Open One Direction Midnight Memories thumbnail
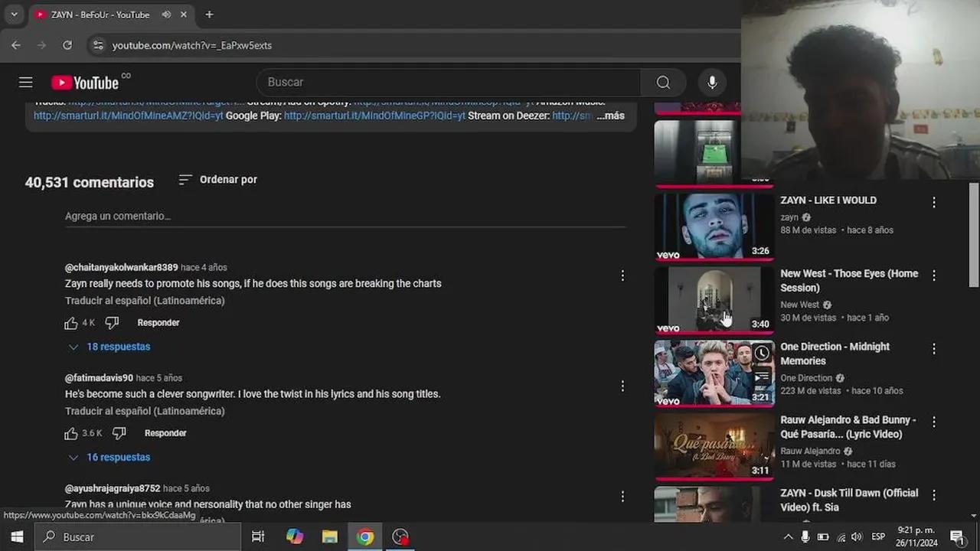 click(x=714, y=373)
